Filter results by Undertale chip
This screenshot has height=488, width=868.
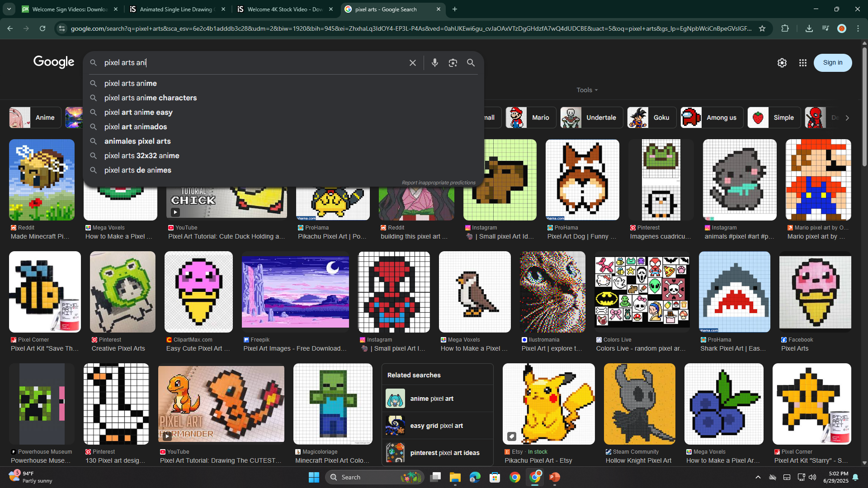(591, 117)
